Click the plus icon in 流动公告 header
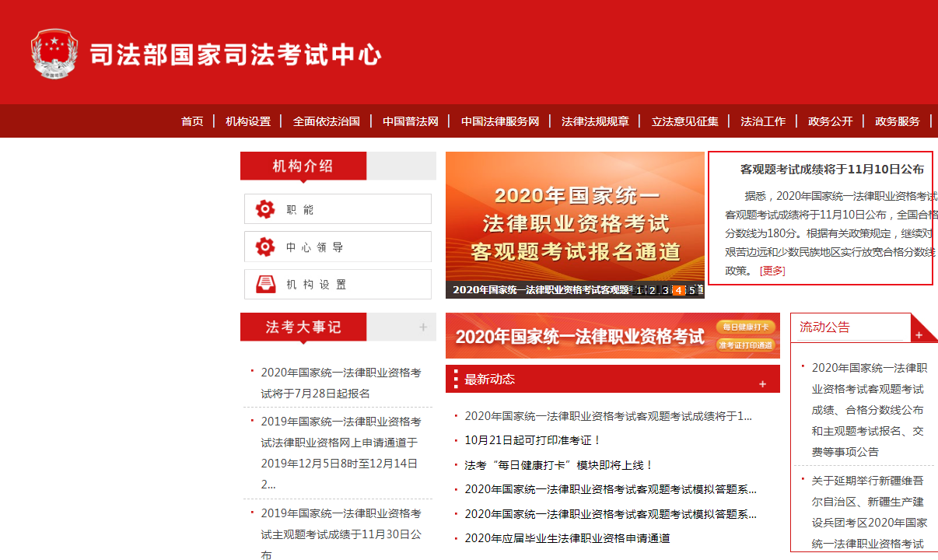The width and height of the screenshot is (938, 560). tap(919, 335)
